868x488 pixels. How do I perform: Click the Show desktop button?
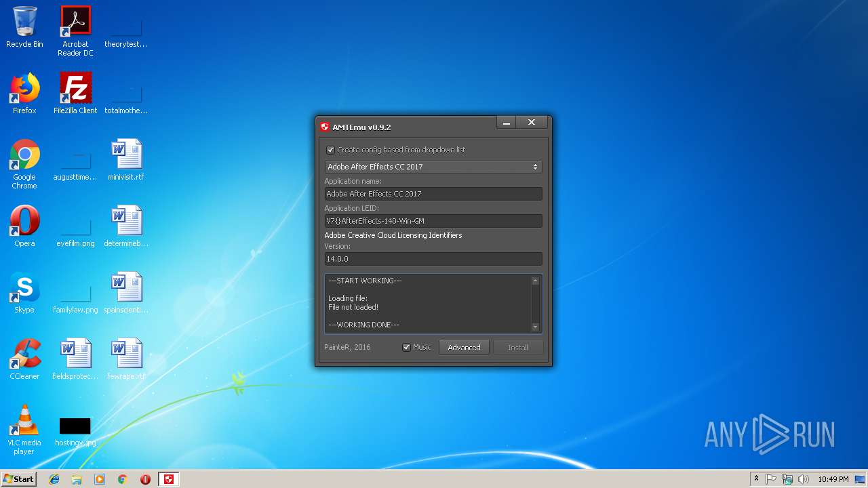[861, 479]
